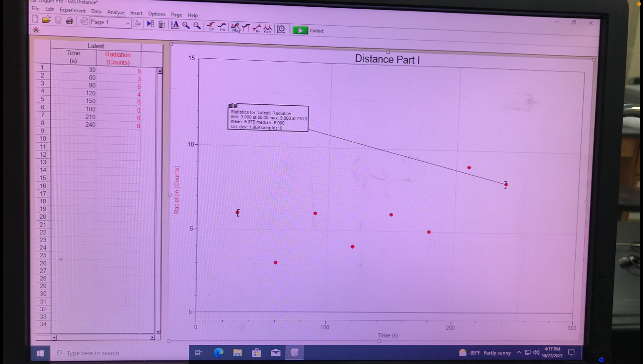Open a file with folder icon
The width and height of the screenshot is (643, 364).
tap(46, 20)
